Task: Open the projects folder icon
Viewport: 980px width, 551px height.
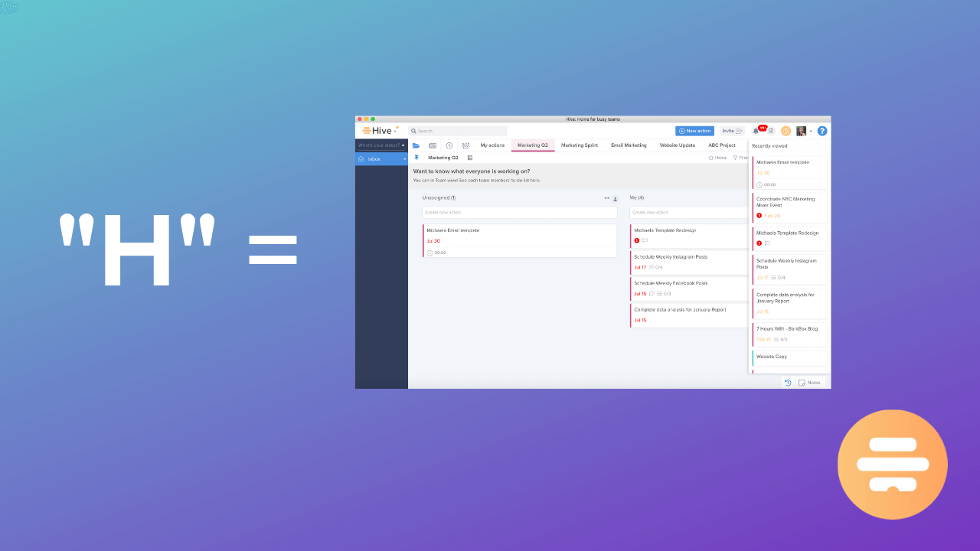Action: tap(416, 145)
